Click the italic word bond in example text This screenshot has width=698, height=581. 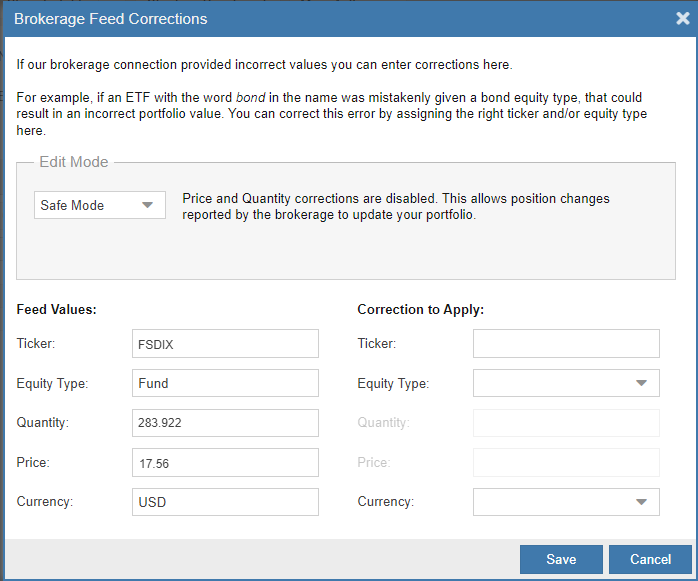[250, 98]
